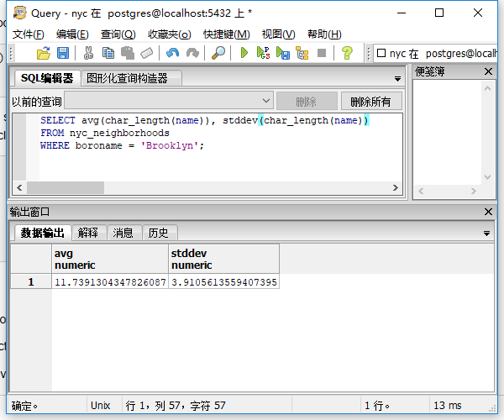Open the 查询(Q) menu
This screenshot has height=420, width=504.
[x=118, y=34]
